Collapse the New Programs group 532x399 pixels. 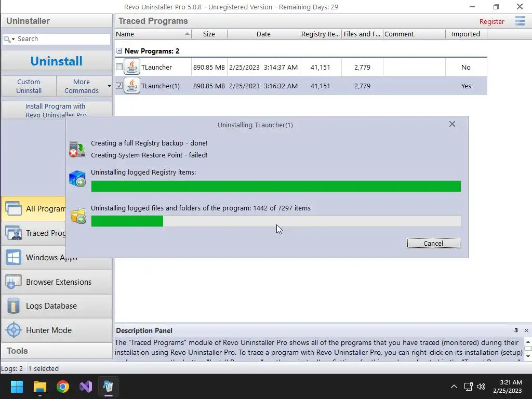point(119,51)
